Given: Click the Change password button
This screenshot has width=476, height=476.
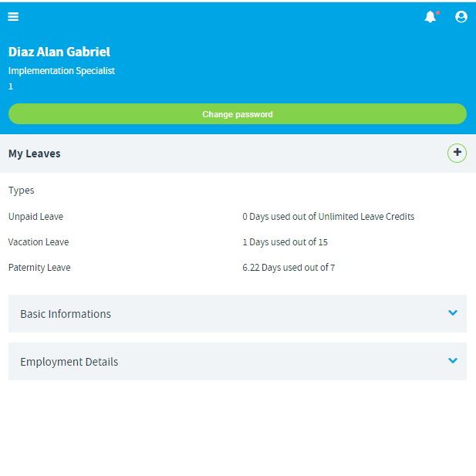Looking at the screenshot, I should 238,114.
